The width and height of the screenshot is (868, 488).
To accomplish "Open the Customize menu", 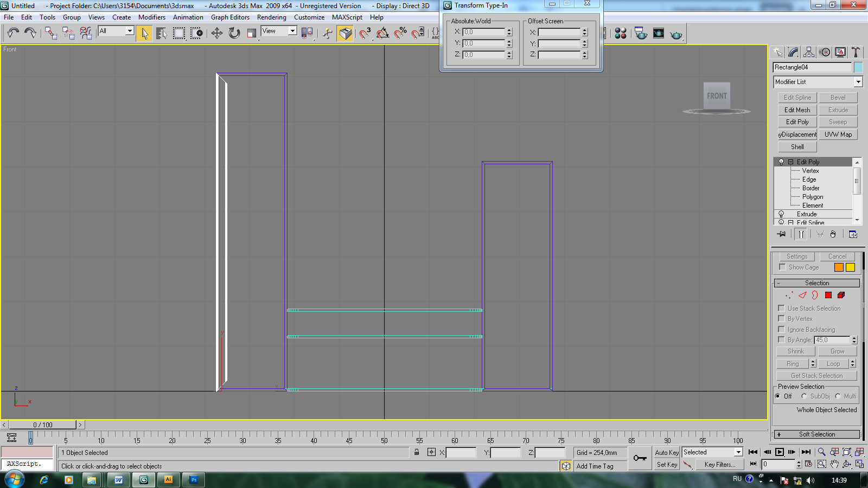I will click(309, 17).
